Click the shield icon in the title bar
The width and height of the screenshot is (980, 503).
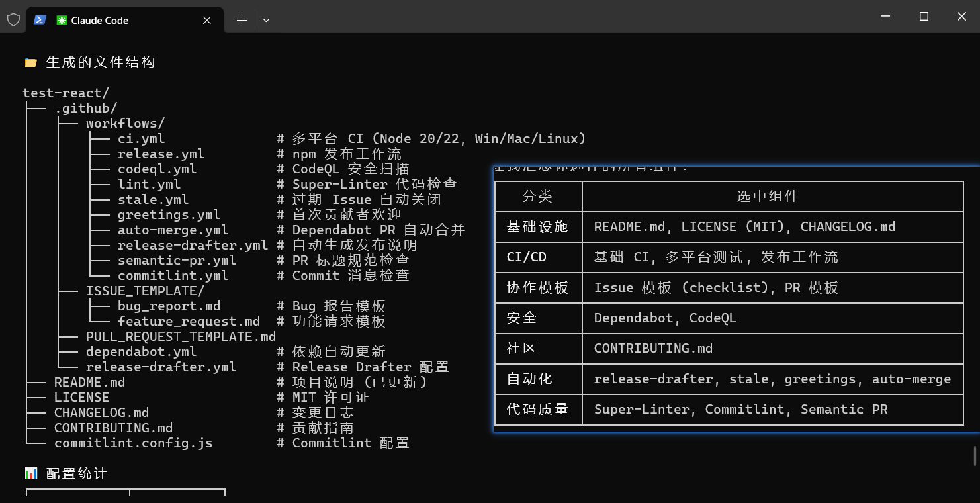(13, 20)
